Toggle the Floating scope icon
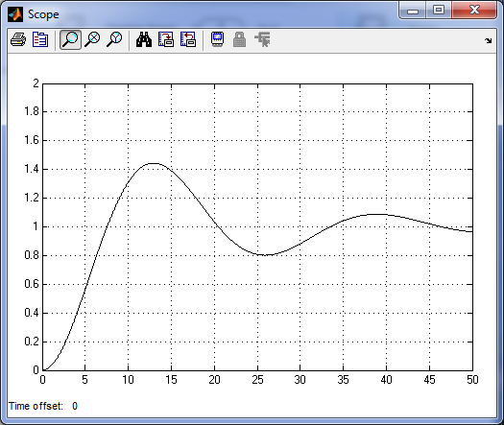 (218, 40)
